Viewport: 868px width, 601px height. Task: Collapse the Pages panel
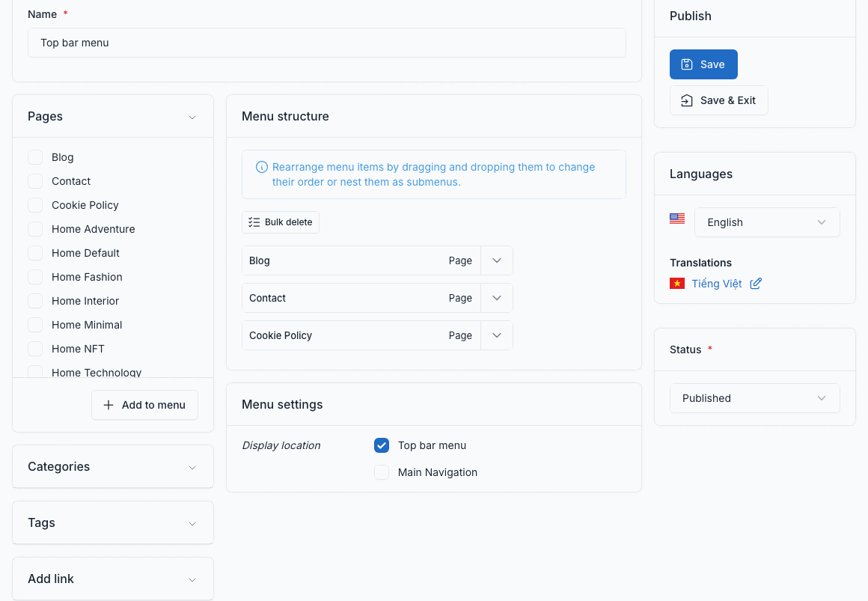192,117
